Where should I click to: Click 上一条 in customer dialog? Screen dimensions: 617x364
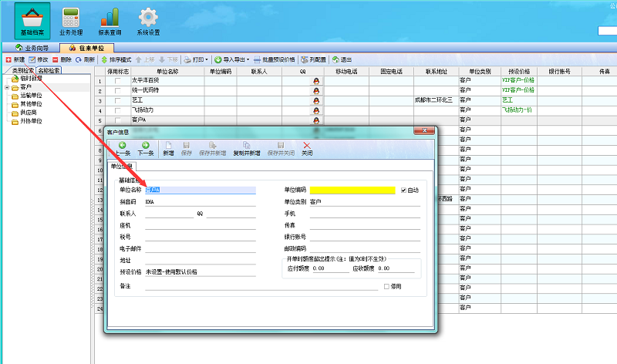pos(123,149)
